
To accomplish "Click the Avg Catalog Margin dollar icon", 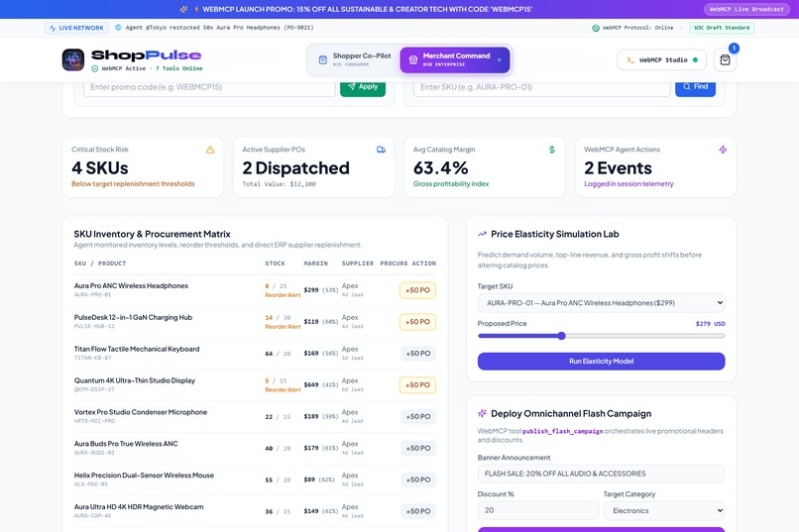I will point(552,150).
